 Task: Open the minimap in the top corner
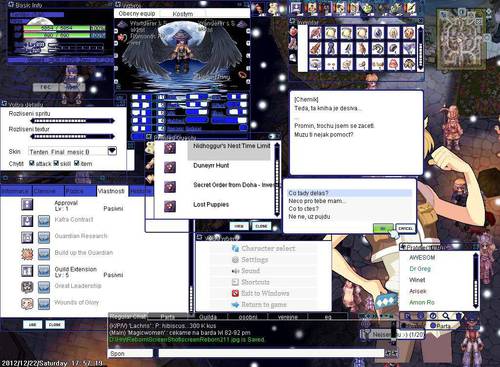[461, 38]
